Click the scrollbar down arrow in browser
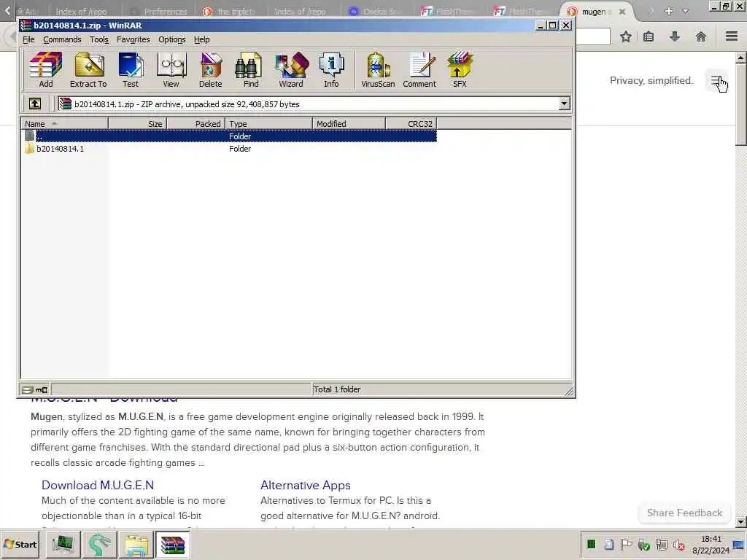Screen dimensions: 747x560 coord(740,522)
